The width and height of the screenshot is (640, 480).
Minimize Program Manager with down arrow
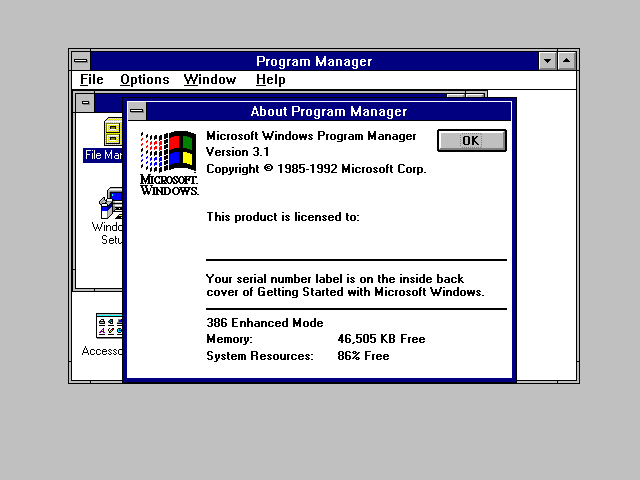click(547, 61)
